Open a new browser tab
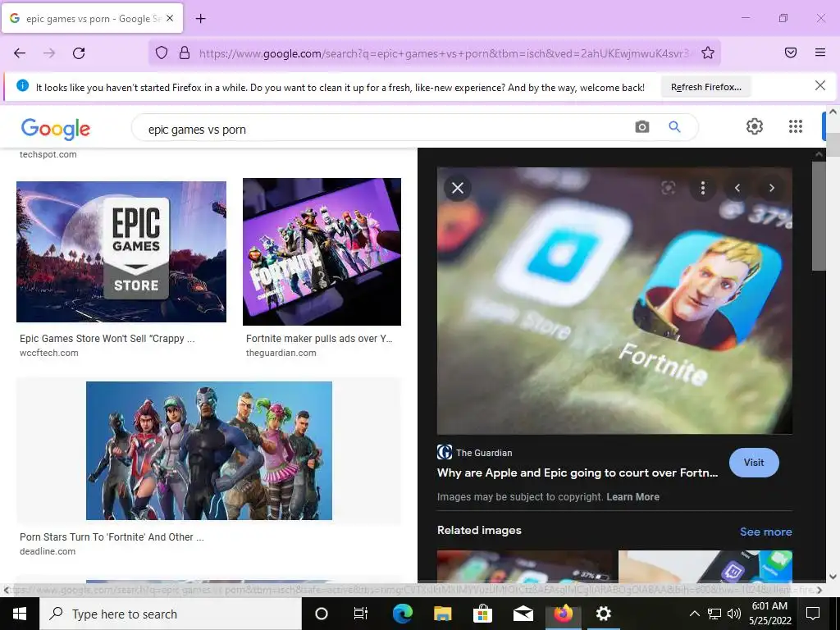840x630 pixels. [200, 19]
